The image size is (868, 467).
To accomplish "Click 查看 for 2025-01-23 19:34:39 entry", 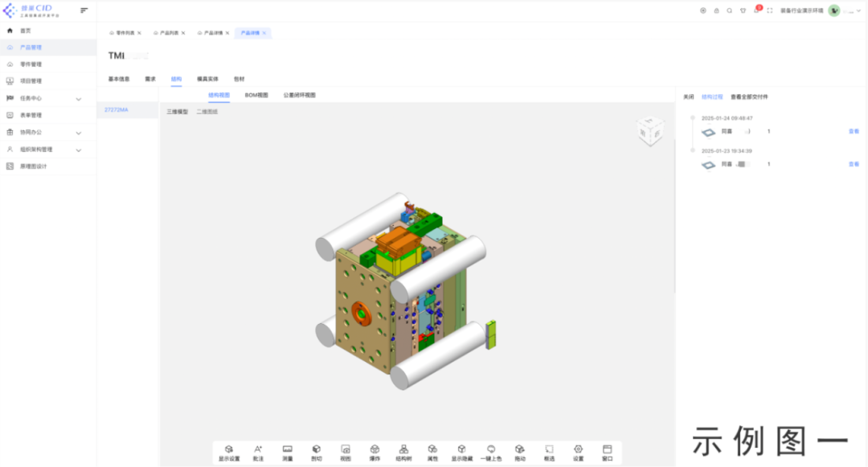I will [x=854, y=164].
